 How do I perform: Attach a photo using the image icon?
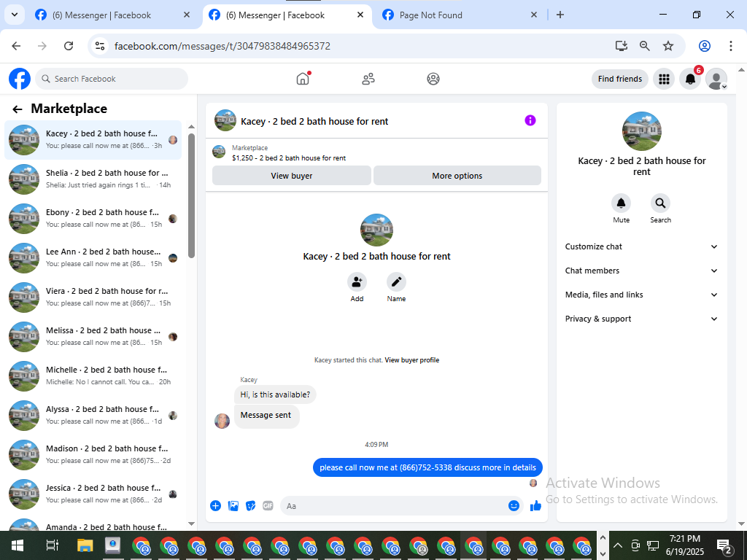[233, 506]
